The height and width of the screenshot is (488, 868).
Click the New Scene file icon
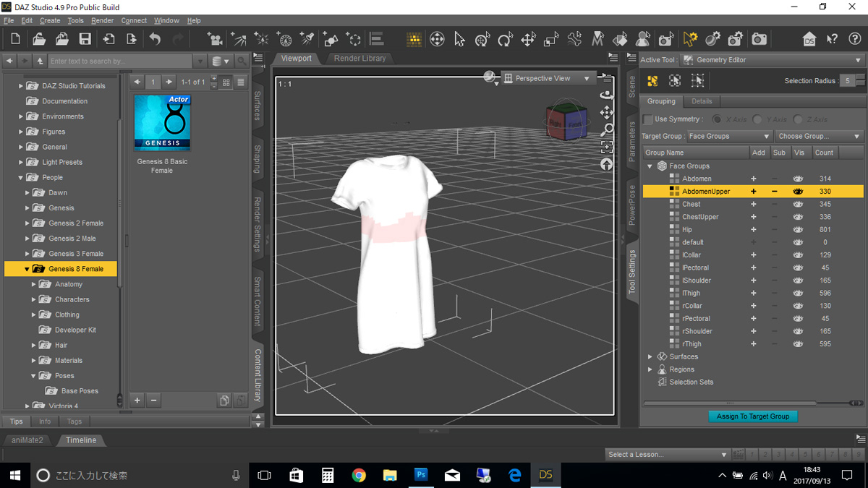15,39
